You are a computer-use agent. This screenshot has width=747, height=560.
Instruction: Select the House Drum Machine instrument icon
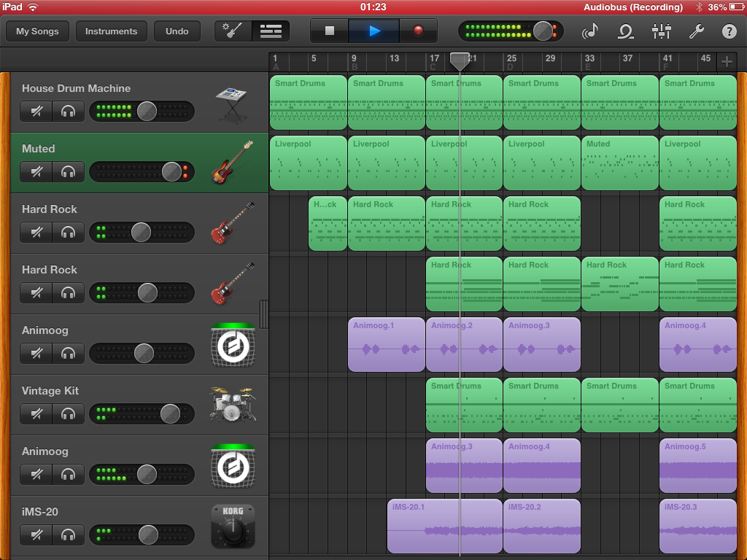pyautogui.click(x=232, y=105)
